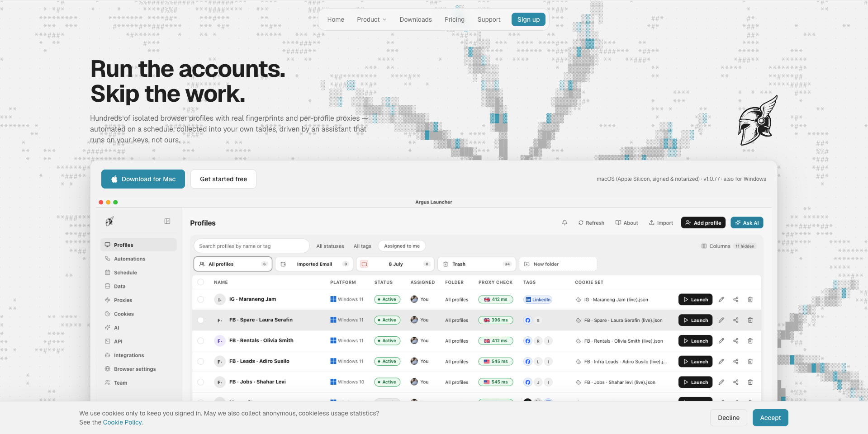Click the LinkedIn tag on Maraneng Jam row
This screenshot has width=868, height=434.
point(538,300)
